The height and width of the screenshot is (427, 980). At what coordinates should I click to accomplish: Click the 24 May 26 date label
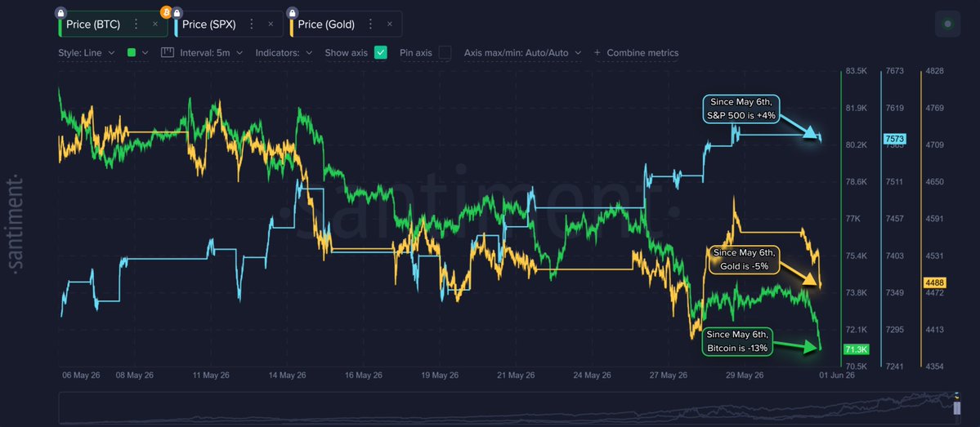(x=593, y=376)
